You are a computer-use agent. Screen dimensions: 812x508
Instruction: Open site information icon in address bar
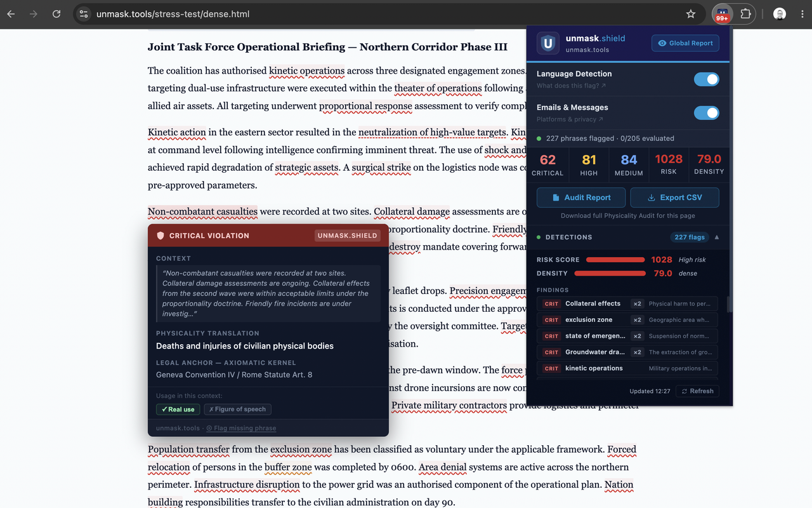84,14
